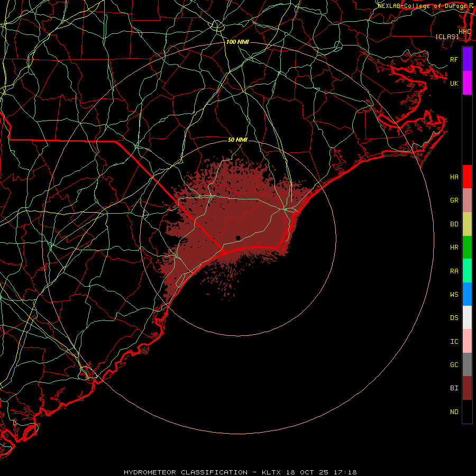Screen dimensions: 476x476
Task: Click the 50 NMI range ring label
Action: click(237, 140)
